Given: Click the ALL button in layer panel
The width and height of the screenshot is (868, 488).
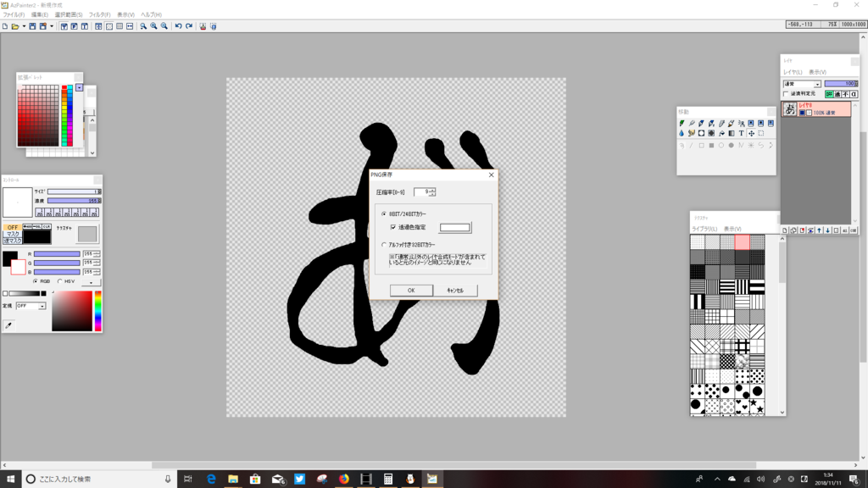Looking at the screenshot, I should pos(845,230).
